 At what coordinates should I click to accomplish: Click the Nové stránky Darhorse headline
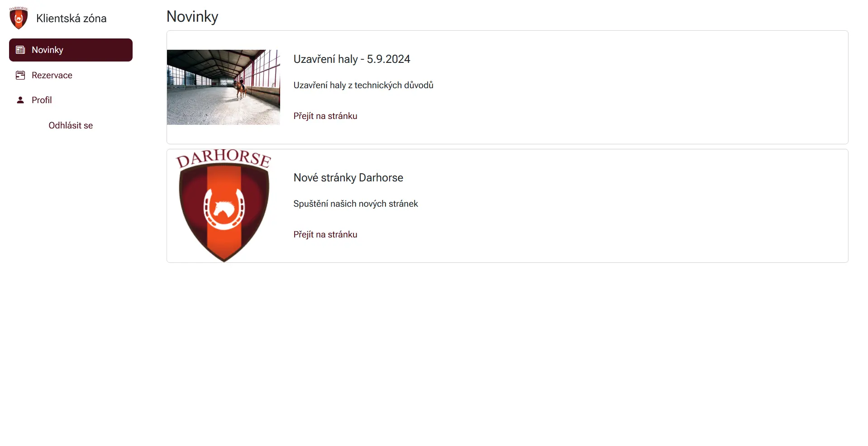348,178
